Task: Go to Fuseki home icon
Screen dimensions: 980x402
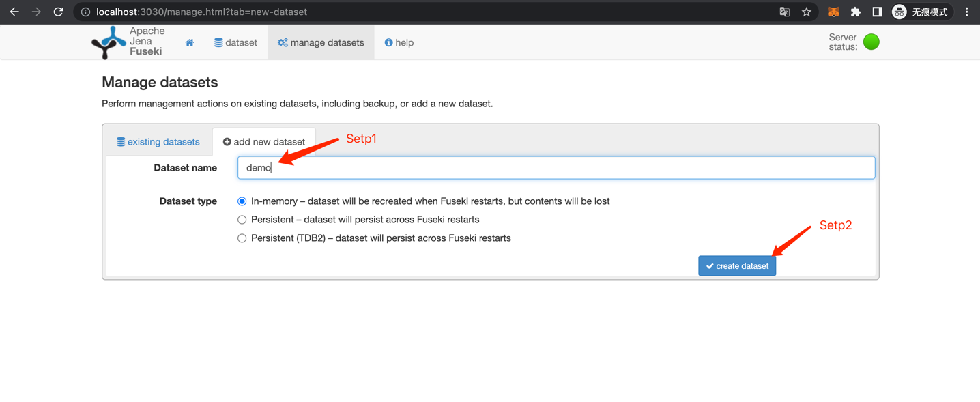Action: pos(190,42)
